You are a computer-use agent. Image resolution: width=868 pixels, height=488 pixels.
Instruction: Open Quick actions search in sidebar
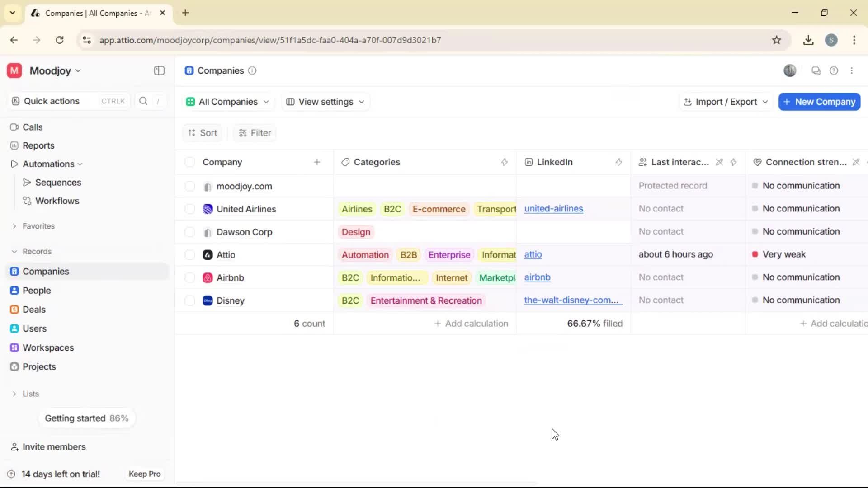[51, 101]
